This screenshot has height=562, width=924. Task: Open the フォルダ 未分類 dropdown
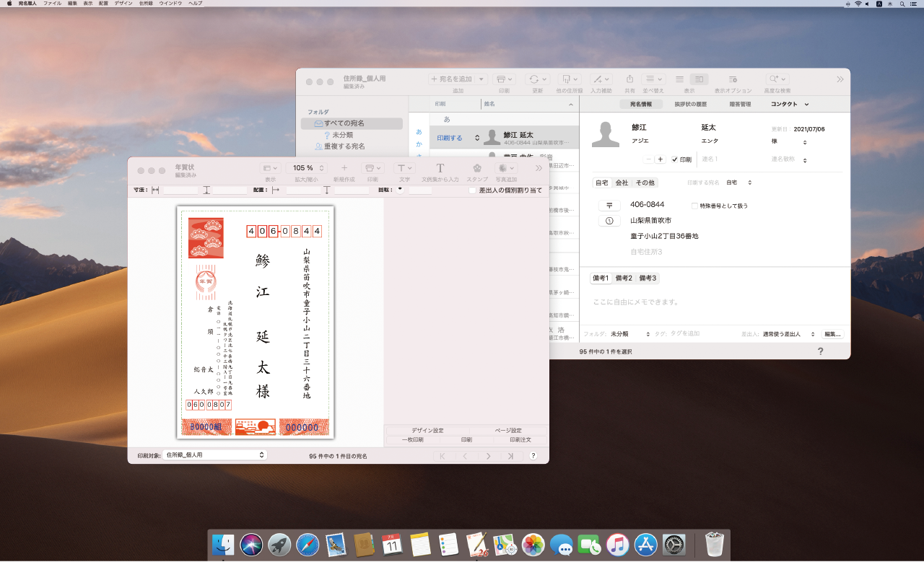(x=629, y=334)
